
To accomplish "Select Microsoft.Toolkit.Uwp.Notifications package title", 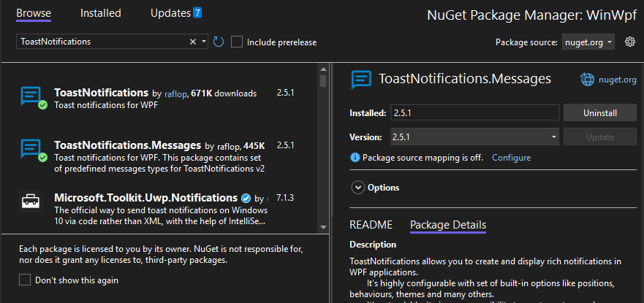I will (x=145, y=198).
